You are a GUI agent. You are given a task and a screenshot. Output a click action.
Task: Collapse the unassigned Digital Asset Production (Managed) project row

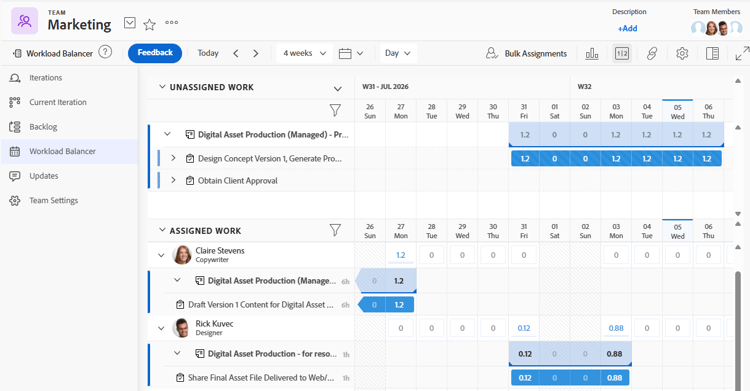click(x=167, y=134)
